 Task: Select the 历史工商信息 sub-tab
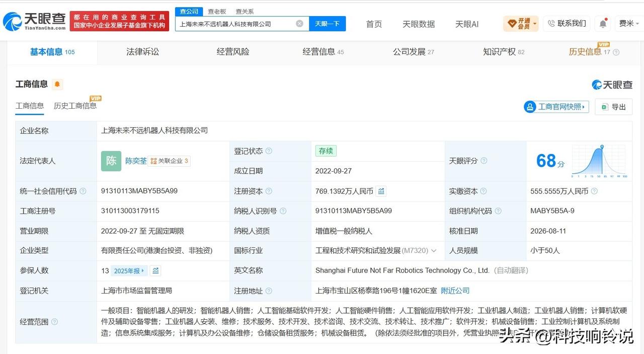(75, 106)
